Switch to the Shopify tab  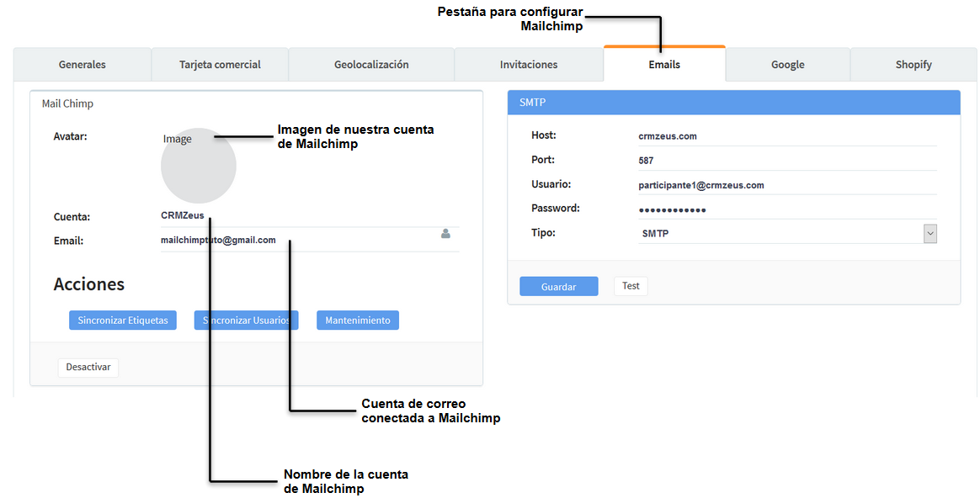click(x=913, y=65)
